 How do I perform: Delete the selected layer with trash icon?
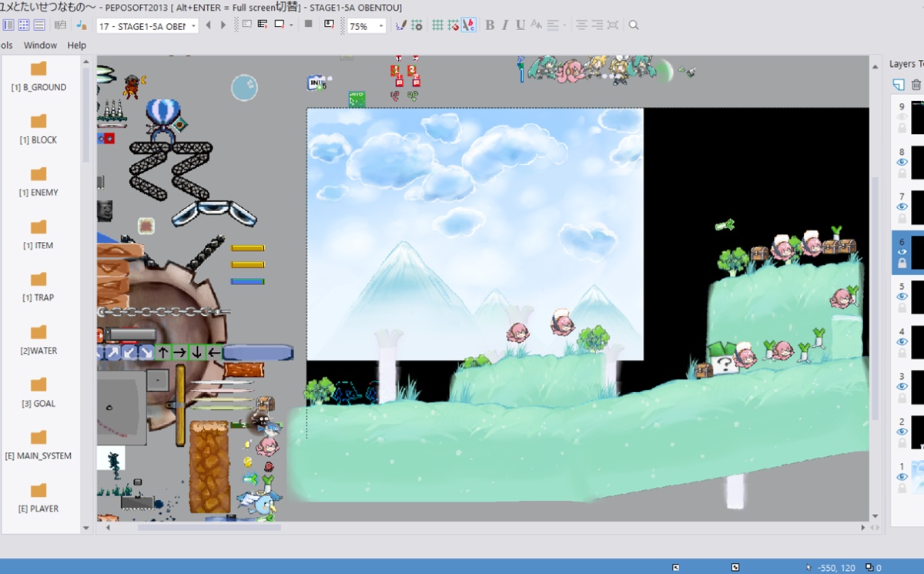pyautogui.click(x=916, y=85)
